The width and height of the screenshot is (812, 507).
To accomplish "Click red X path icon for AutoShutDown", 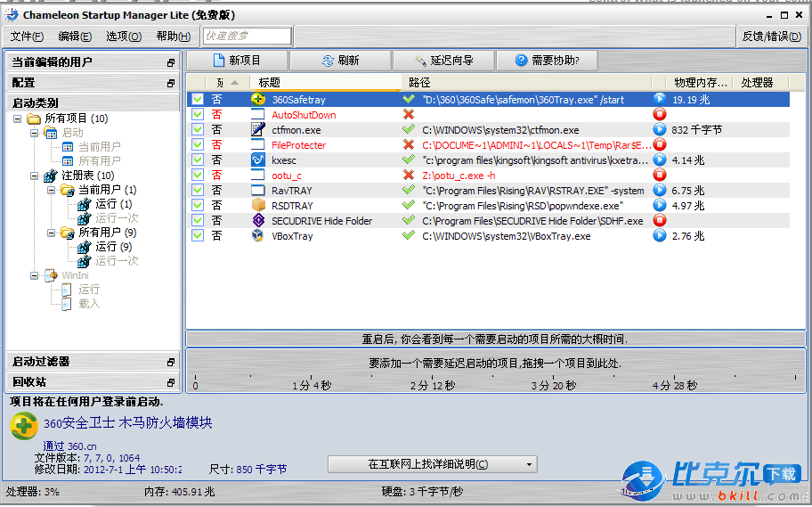I will tap(409, 115).
